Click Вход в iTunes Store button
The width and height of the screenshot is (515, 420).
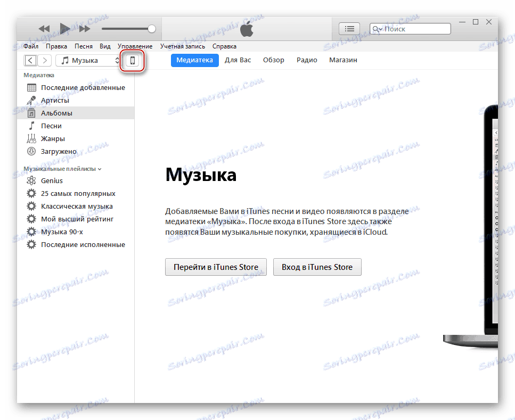click(x=317, y=267)
